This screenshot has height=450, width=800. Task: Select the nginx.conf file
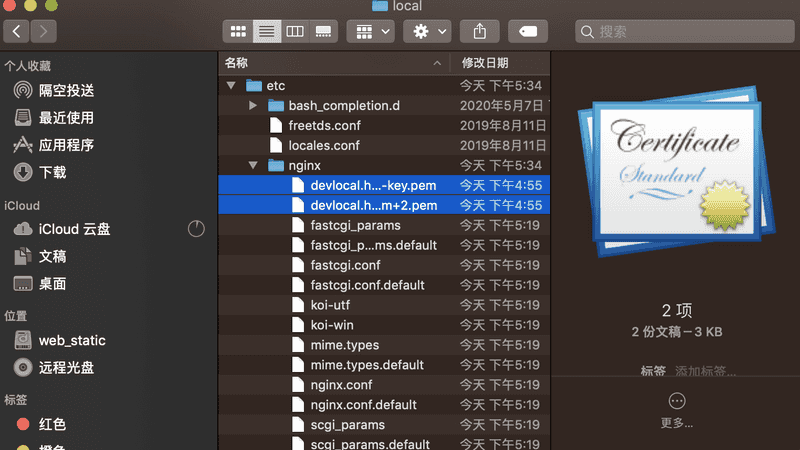[341, 385]
